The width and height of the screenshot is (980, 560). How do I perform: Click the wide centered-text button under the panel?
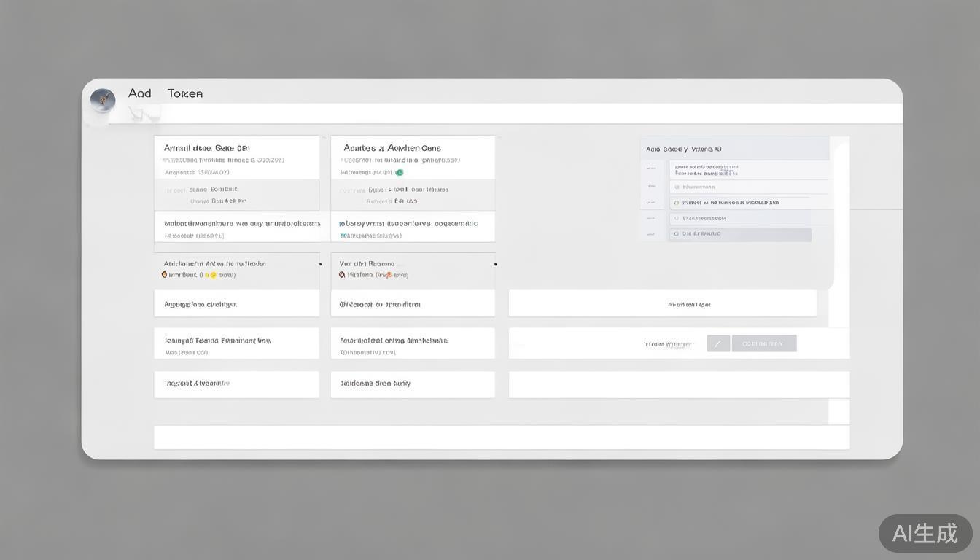tap(662, 304)
